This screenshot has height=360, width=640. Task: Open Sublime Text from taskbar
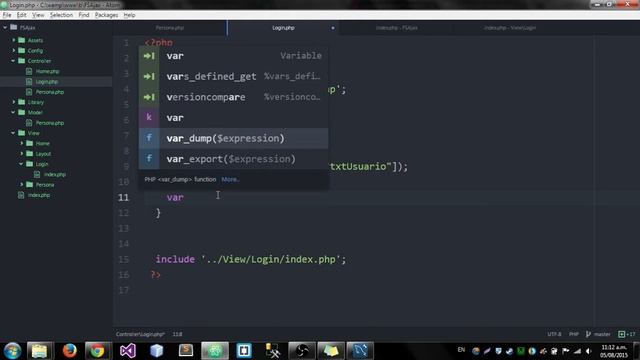pos(186,351)
